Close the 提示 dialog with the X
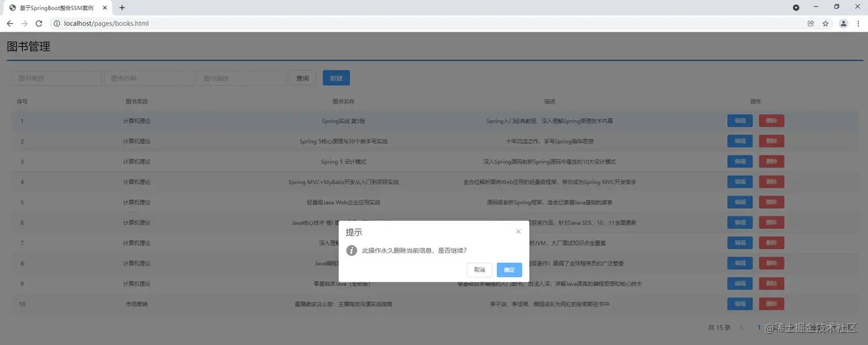The image size is (868, 345). pyautogui.click(x=518, y=231)
